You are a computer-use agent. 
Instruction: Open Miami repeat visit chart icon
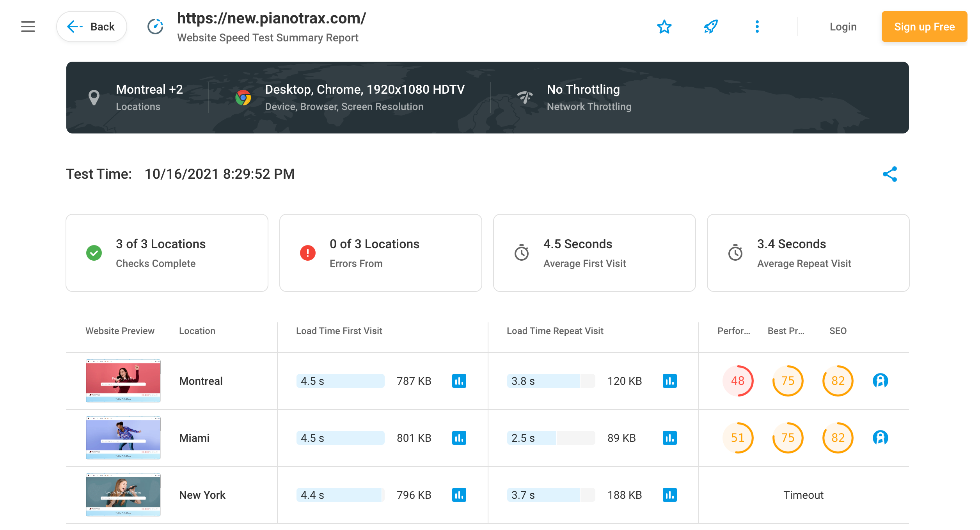[x=669, y=438]
